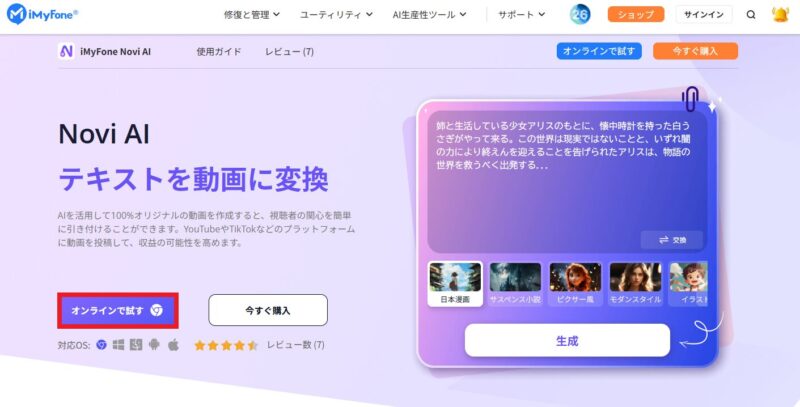
Task: Click the Novi AI purple N logo
Action: pos(66,52)
